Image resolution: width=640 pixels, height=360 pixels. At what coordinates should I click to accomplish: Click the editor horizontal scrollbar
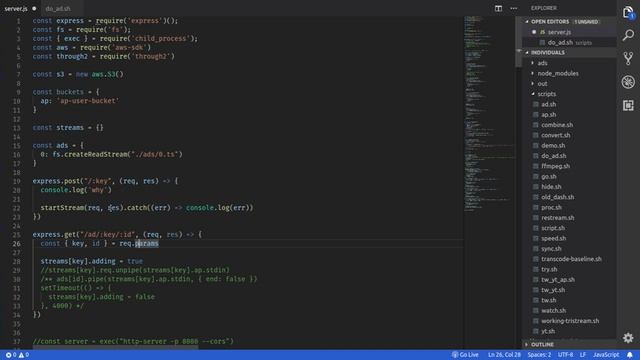coord(116,347)
